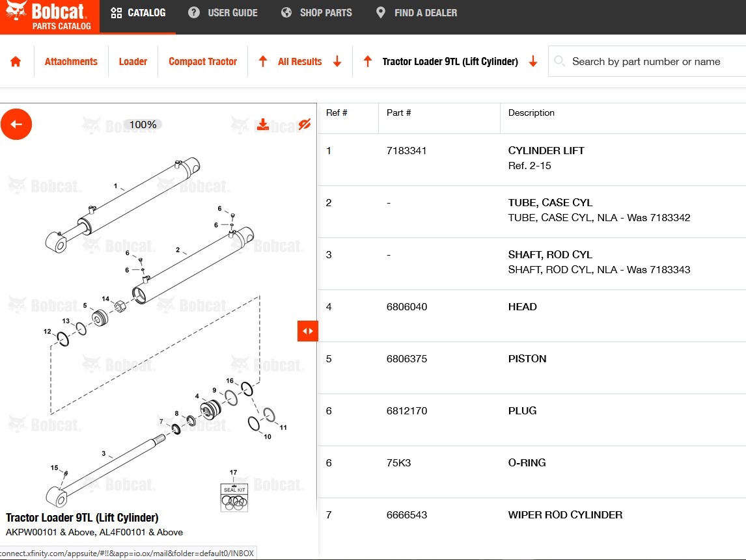Select the SHAFT, ROD CYL row title
This screenshot has width=746, height=560.
pos(550,255)
